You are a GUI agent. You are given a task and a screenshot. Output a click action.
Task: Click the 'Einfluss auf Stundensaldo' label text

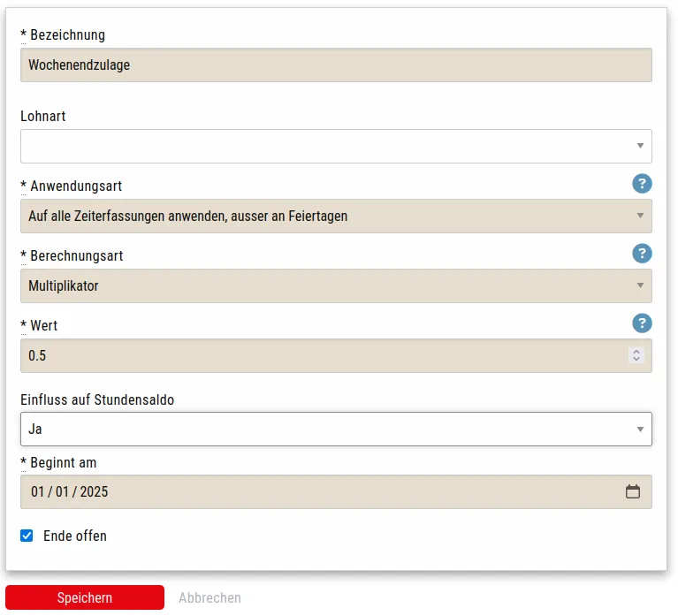[97, 399]
